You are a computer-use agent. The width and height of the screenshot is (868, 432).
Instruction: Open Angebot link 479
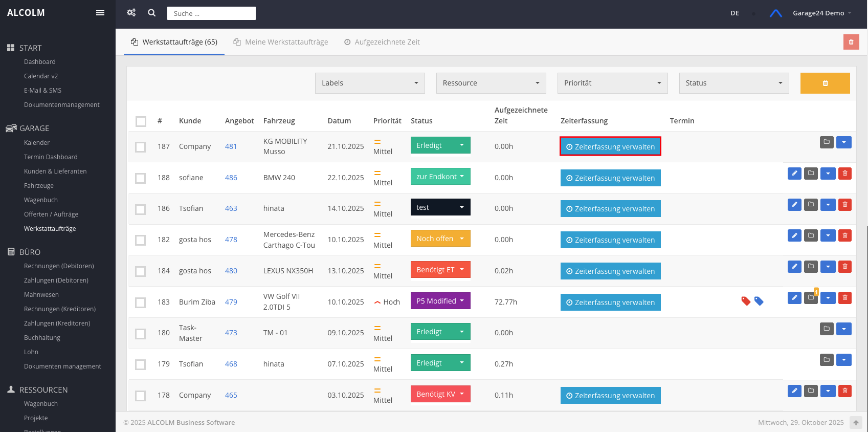click(x=231, y=302)
